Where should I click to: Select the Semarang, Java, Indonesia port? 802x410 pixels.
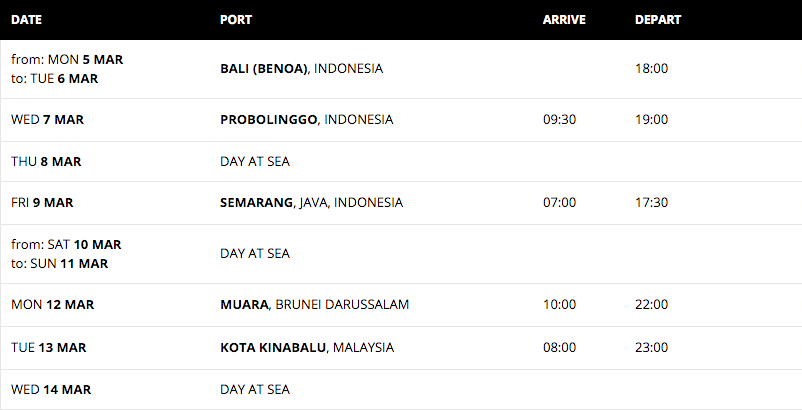coord(311,202)
